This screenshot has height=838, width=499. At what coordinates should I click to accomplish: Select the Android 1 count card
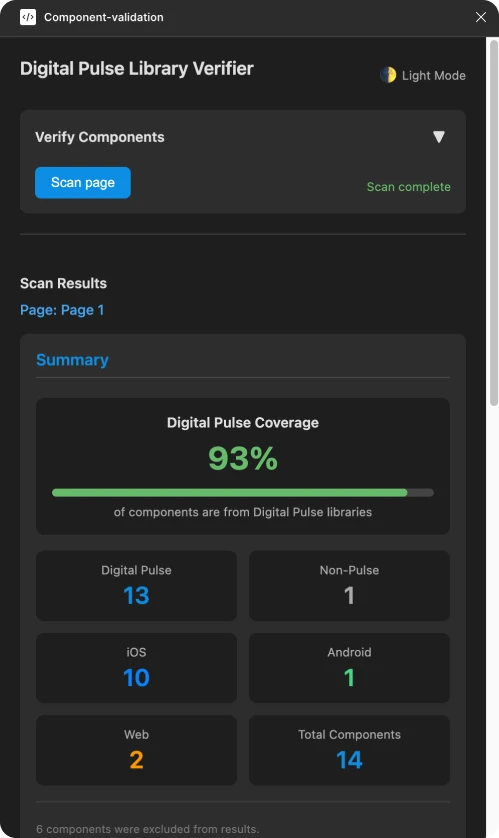[349, 668]
